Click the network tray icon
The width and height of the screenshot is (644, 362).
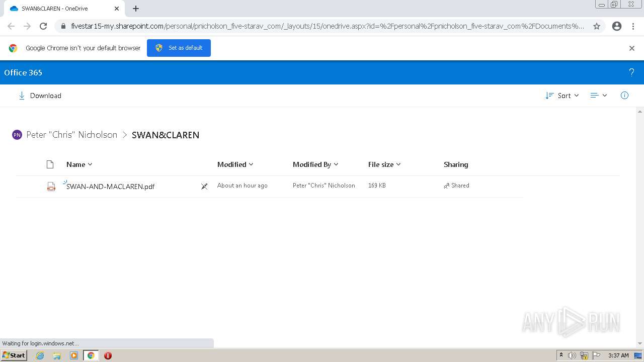tap(584, 355)
